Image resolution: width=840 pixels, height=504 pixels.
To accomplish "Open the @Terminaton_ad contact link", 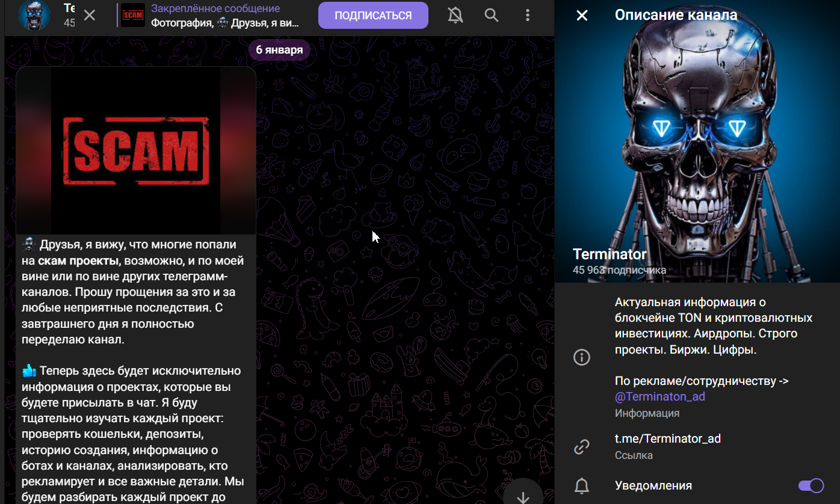I will (x=659, y=397).
